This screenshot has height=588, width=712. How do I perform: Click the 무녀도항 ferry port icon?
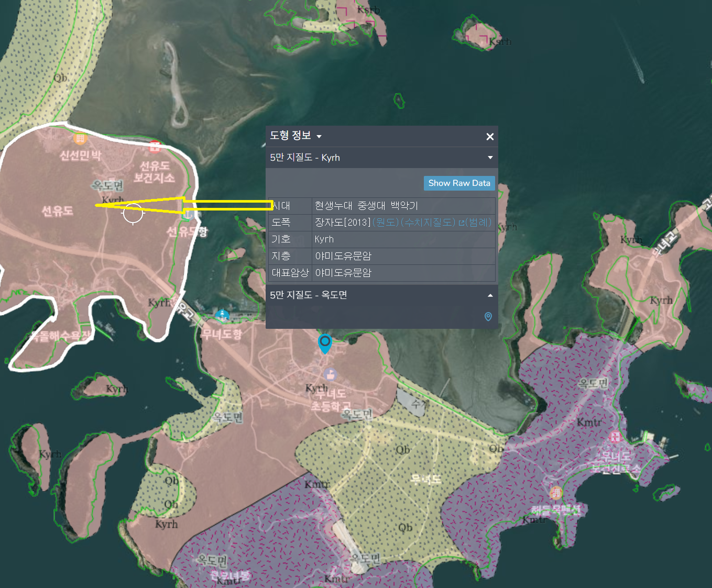point(222,316)
